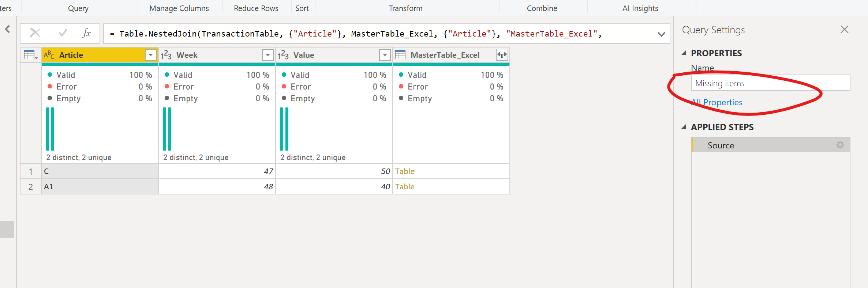Collapse the APPLIED STEPS section

click(x=684, y=127)
